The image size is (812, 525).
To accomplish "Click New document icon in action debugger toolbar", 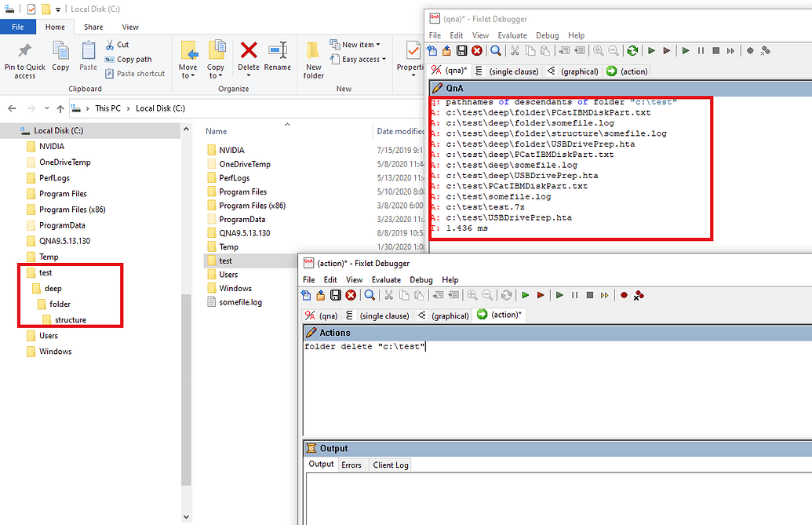I will point(306,295).
